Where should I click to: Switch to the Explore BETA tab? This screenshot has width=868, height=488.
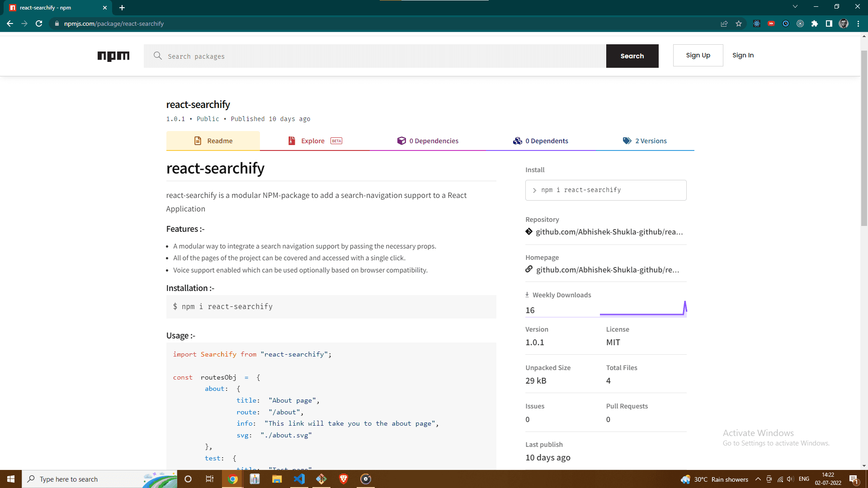(315, 141)
